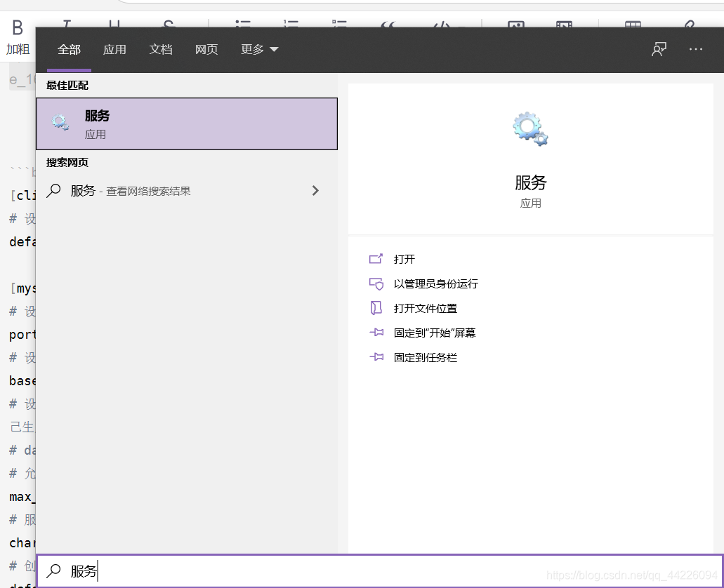Open the feedback person icon
The width and height of the screenshot is (724, 588).
click(659, 49)
